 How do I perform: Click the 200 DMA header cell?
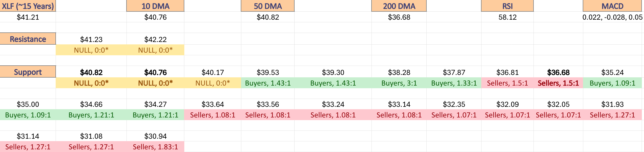[x=399, y=6]
